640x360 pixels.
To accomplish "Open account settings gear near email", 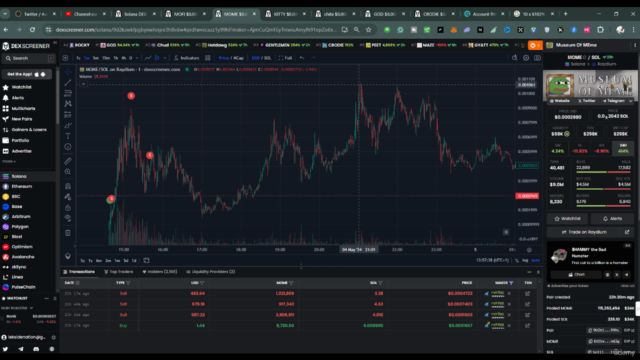I will [x=53, y=337].
